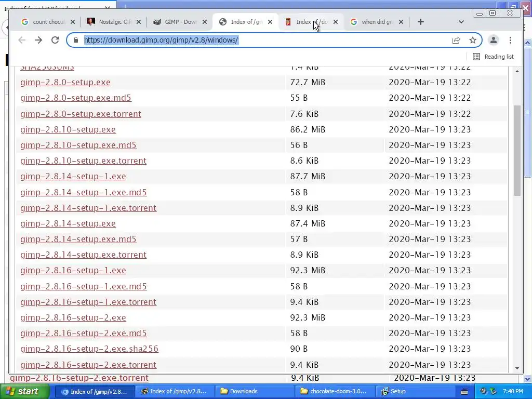Open gimp-2.8.14-setup.exe.torrent link
The width and height of the screenshot is (532, 399).
[x=83, y=255]
